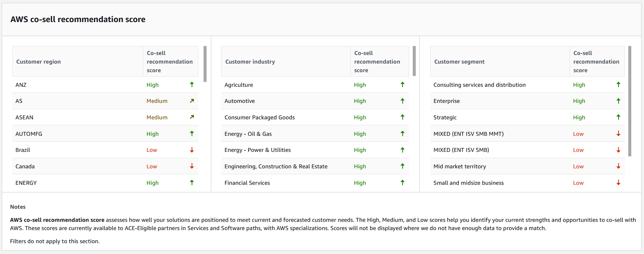
Task: Click the diagonal arrow in ASEAN row
Action: click(192, 117)
